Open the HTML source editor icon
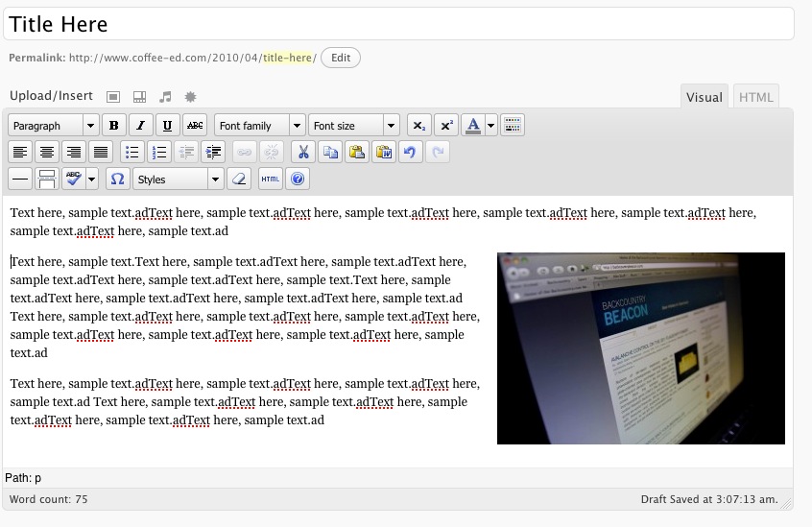 (x=271, y=180)
